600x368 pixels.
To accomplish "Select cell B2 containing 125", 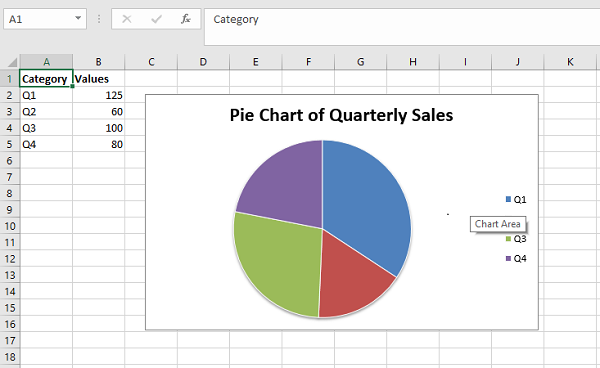I will 98,95.
